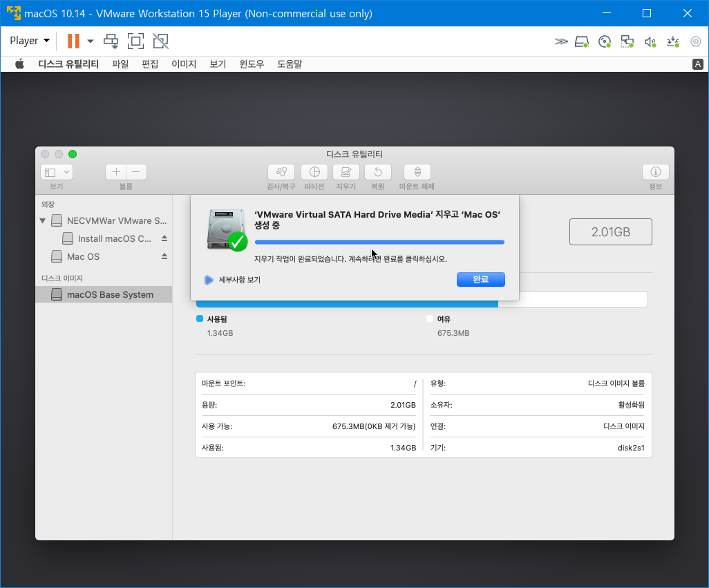Click the 활성화됨 owner value
This screenshot has width=709, height=588.
pos(631,405)
